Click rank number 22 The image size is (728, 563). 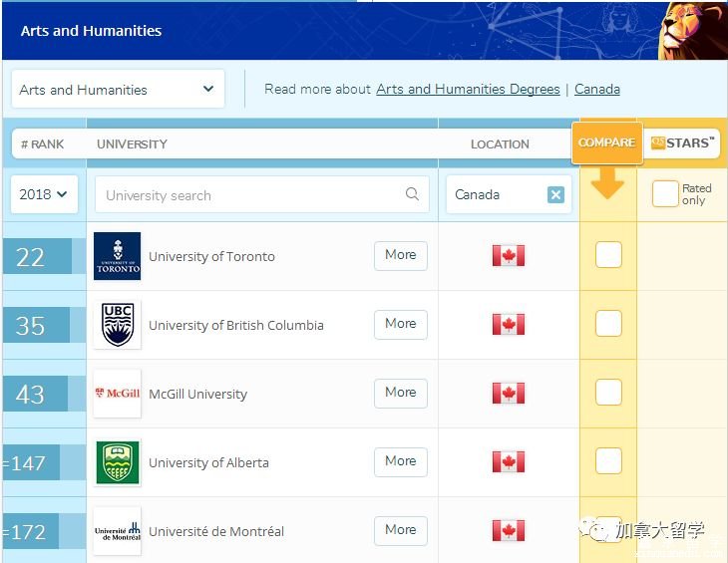30,257
